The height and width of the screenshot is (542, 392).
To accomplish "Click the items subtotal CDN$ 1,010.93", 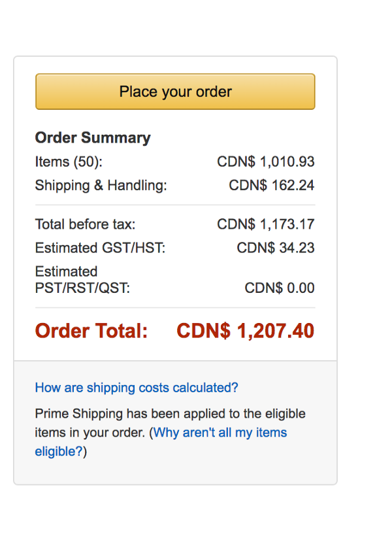I will coord(266,161).
